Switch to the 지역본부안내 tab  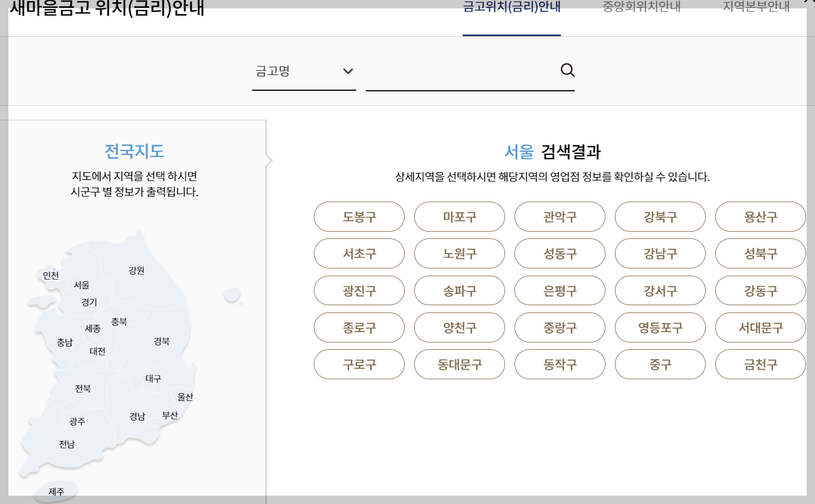click(755, 7)
